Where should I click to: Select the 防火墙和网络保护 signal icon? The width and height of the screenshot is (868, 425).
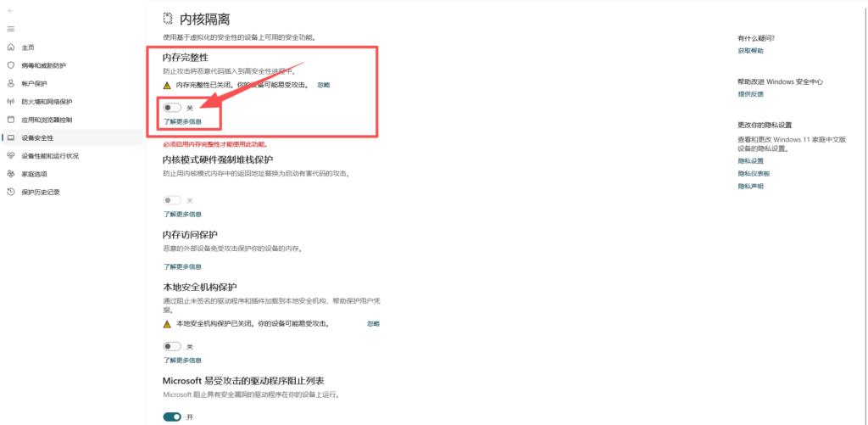[x=10, y=102]
